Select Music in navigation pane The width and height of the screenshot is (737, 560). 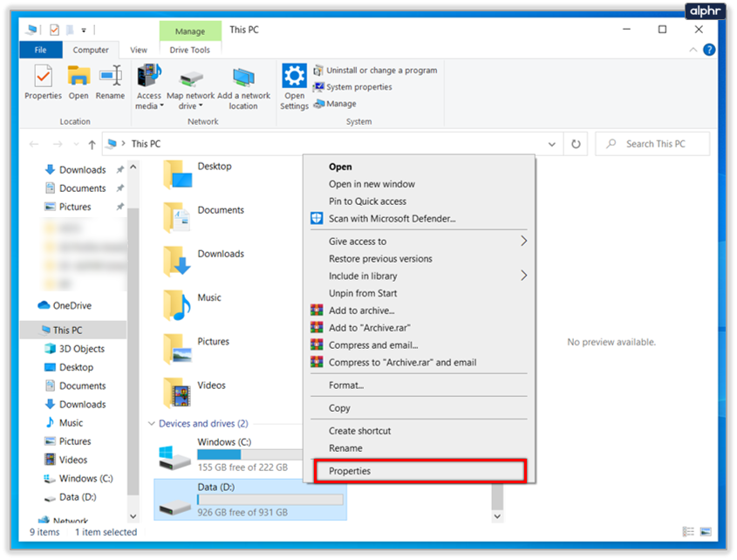coord(64,423)
